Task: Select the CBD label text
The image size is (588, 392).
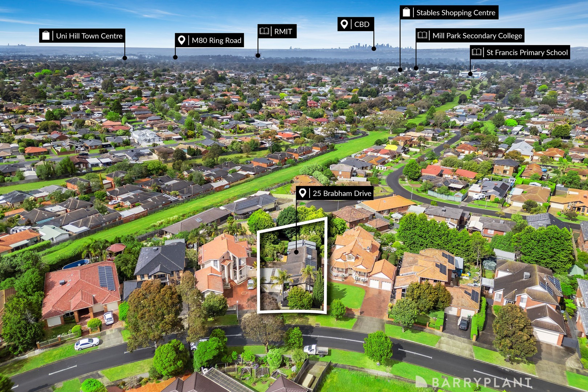Action: pos(362,24)
